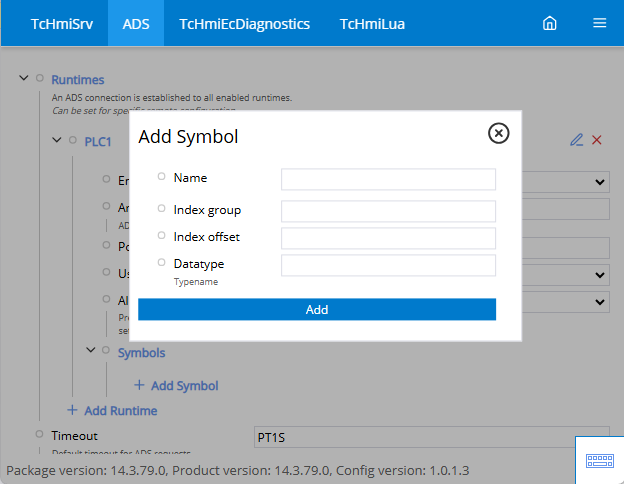Toggle circle marker beside Symbols
Screen dimensions: 624x484
(106, 350)
